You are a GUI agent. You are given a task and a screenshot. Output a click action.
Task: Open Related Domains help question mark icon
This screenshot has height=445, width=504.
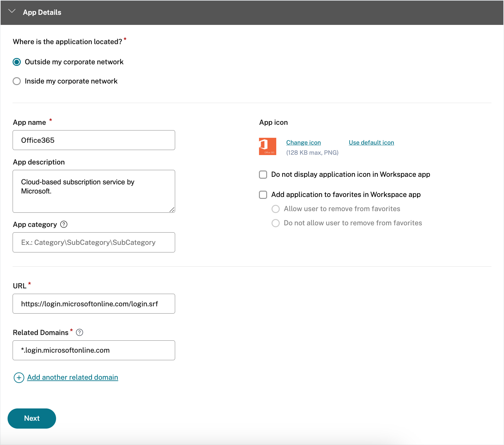coord(80,332)
